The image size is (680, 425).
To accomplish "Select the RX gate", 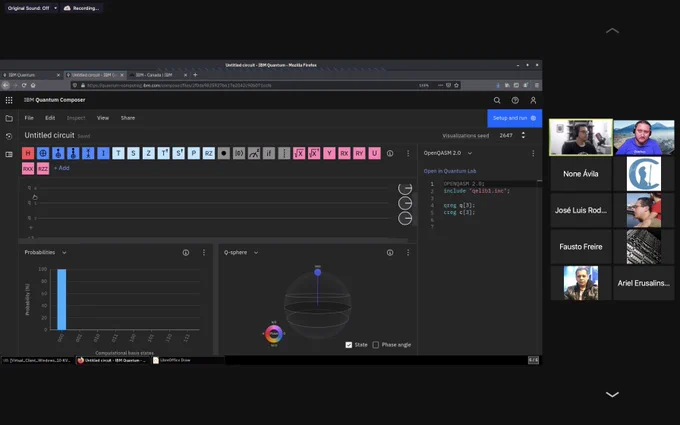I will [x=344, y=153].
